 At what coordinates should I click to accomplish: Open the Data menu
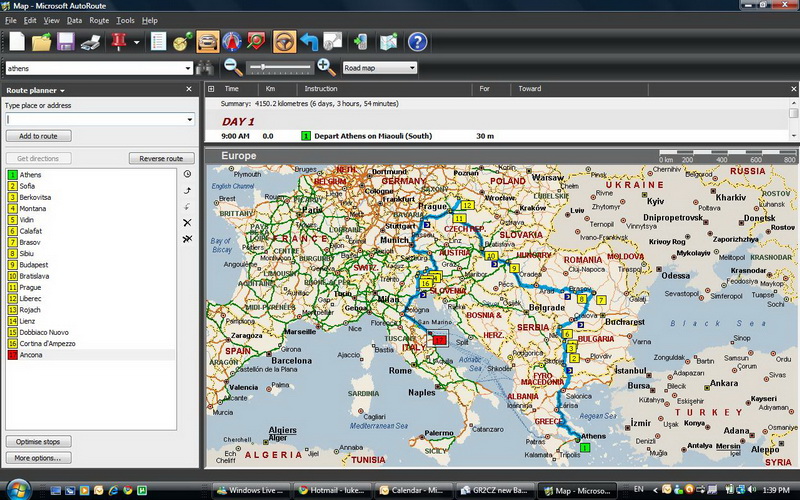coord(74,20)
